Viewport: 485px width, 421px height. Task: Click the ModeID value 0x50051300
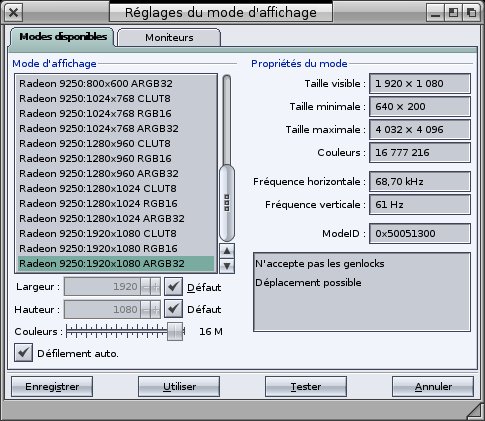pos(420,233)
